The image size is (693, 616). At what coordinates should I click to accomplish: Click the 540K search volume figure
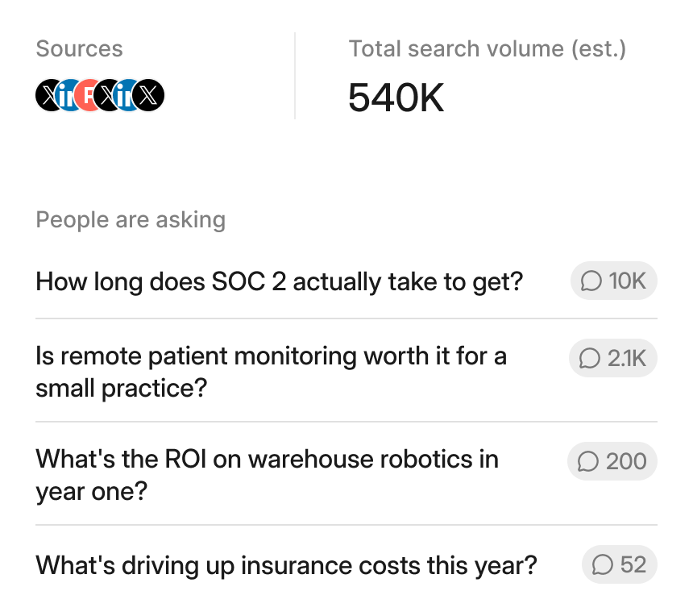pyautogui.click(x=396, y=98)
